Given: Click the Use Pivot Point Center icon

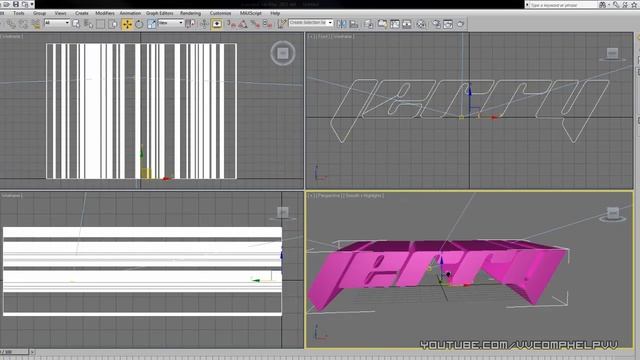Looking at the screenshot, I should 190,24.
